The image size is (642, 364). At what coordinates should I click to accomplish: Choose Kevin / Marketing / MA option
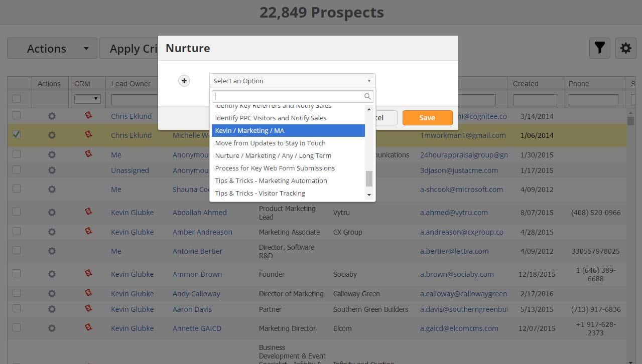pos(288,130)
